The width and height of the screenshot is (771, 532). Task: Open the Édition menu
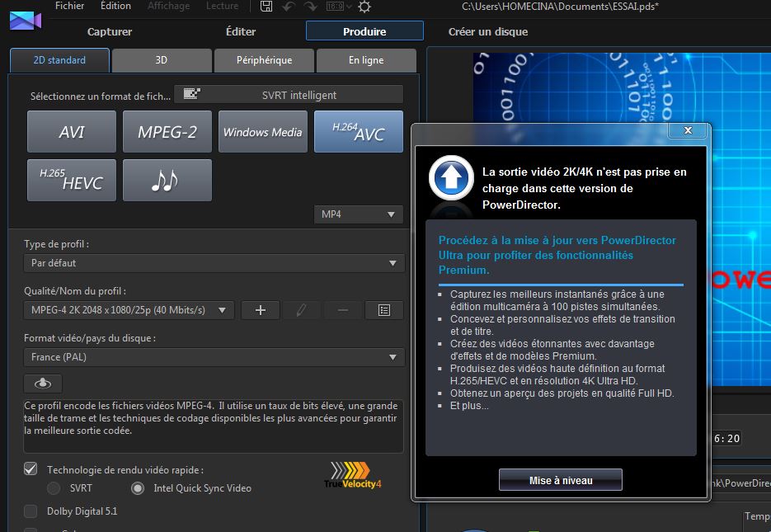[115, 6]
